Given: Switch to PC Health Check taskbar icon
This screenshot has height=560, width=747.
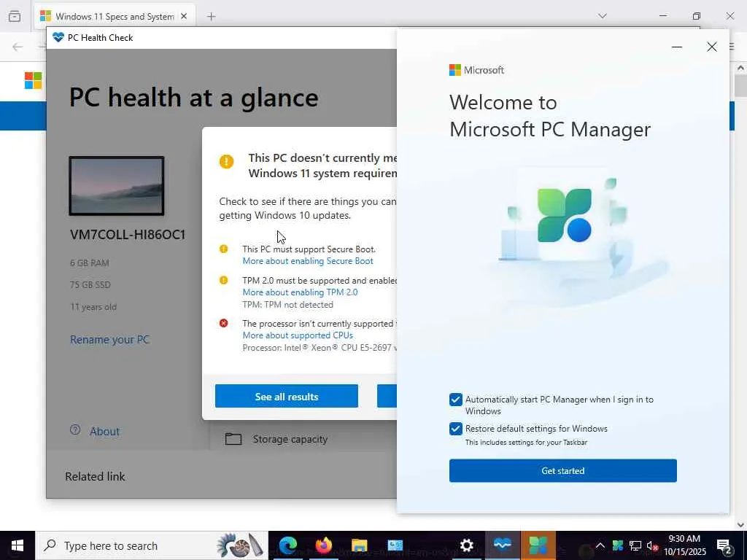Looking at the screenshot, I should [503, 545].
